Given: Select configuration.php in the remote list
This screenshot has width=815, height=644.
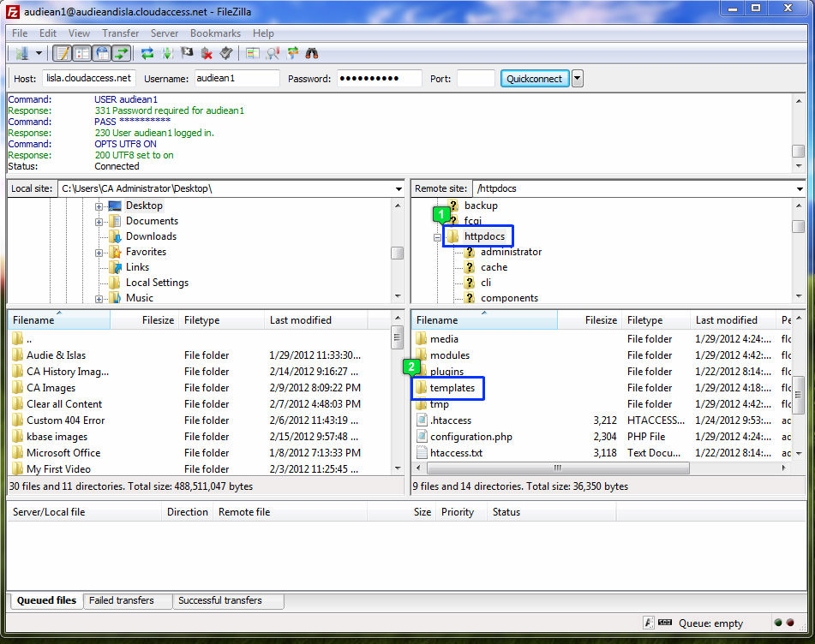Looking at the screenshot, I should click(x=470, y=437).
